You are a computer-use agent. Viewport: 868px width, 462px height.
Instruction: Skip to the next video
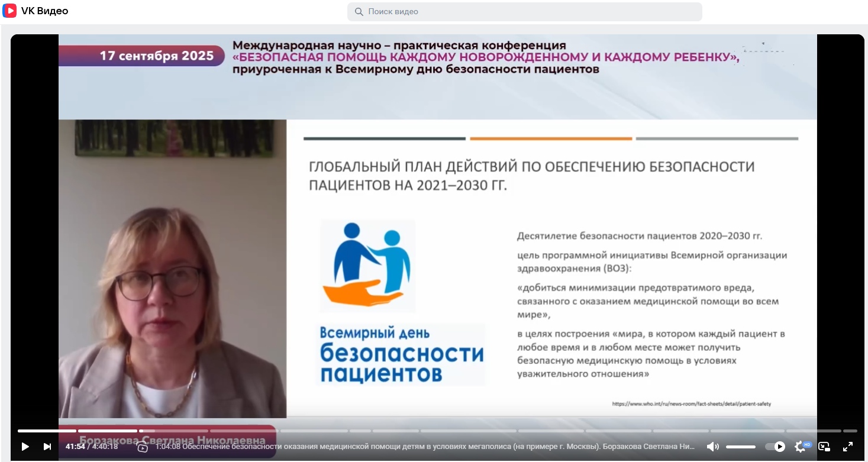[47, 447]
